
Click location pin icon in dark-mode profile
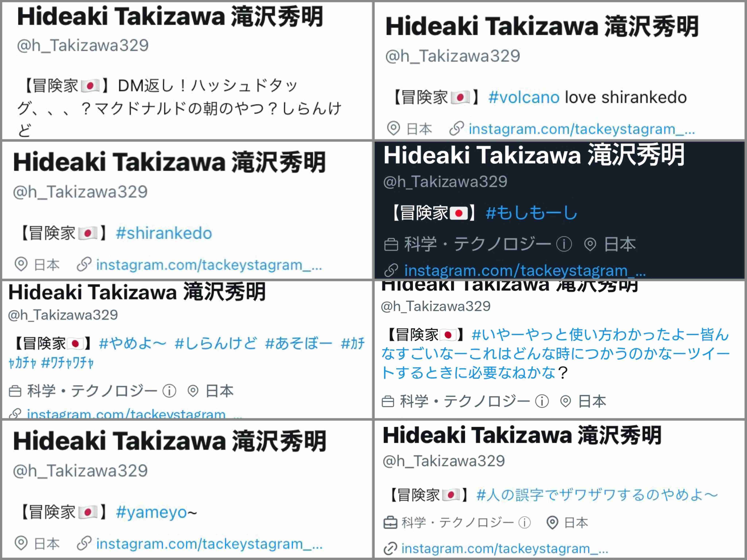(x=590, y=244)
